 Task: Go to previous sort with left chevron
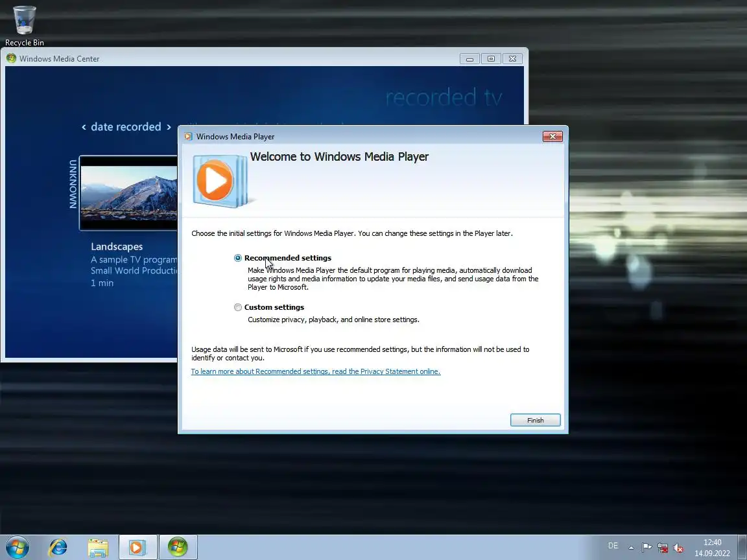[x=84, y=127]
